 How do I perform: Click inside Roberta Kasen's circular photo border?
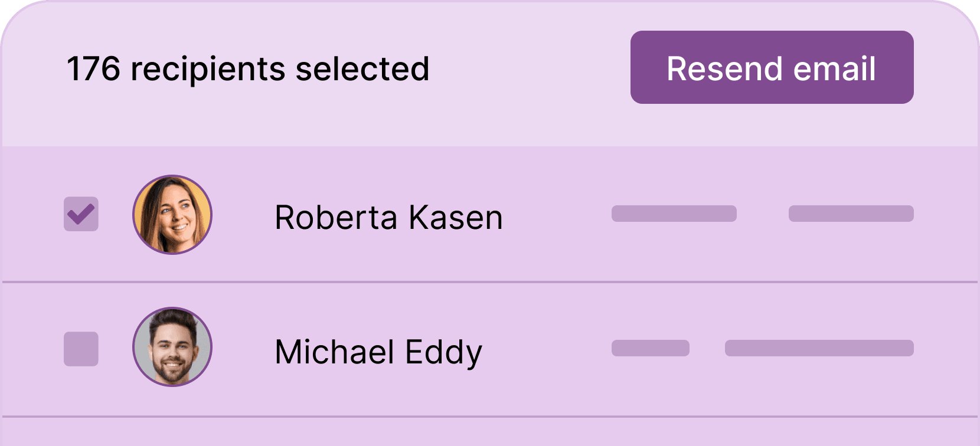(x=173, y=214)
